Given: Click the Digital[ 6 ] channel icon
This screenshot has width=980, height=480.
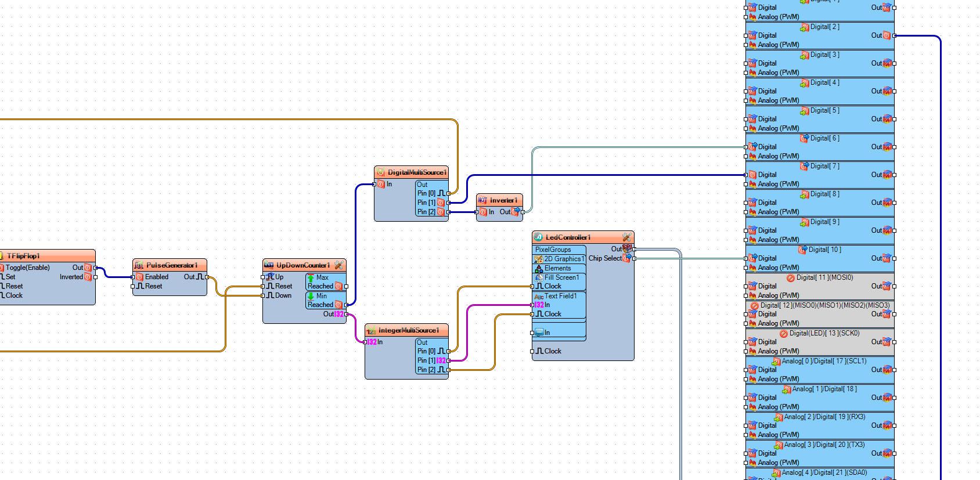Looking at the screenshot, I should click(805, 139).
